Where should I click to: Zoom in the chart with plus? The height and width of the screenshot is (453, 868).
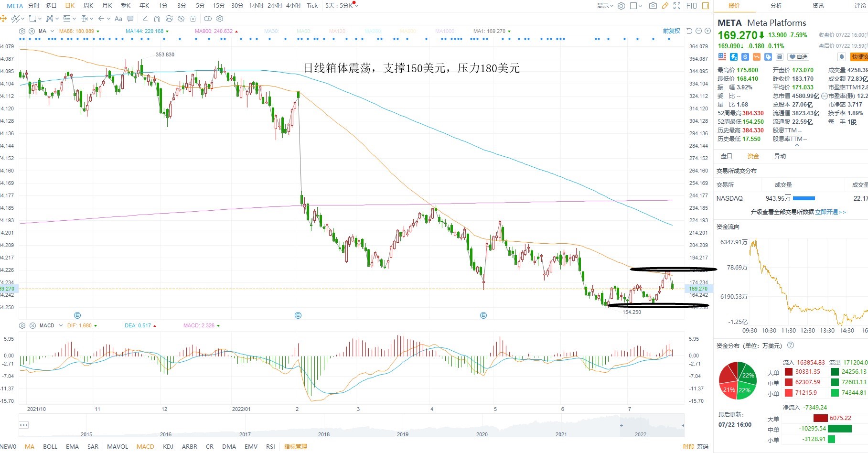tap(708, 31)
